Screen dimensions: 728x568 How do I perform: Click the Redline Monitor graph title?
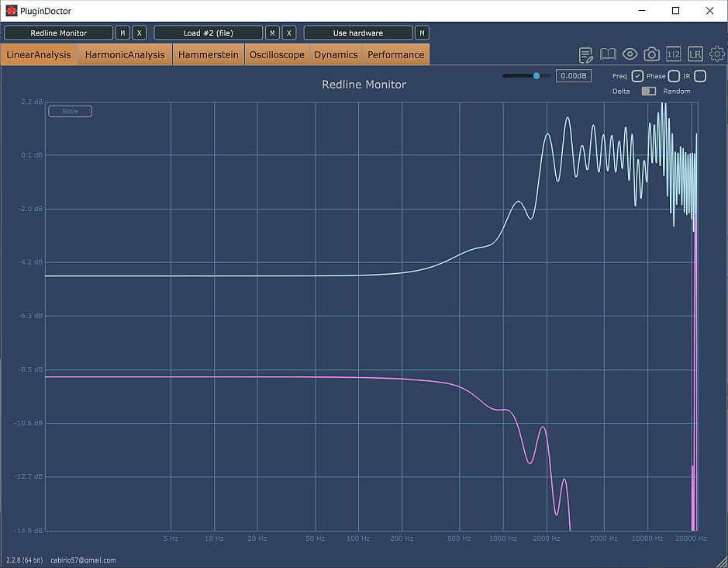point(364,85)
